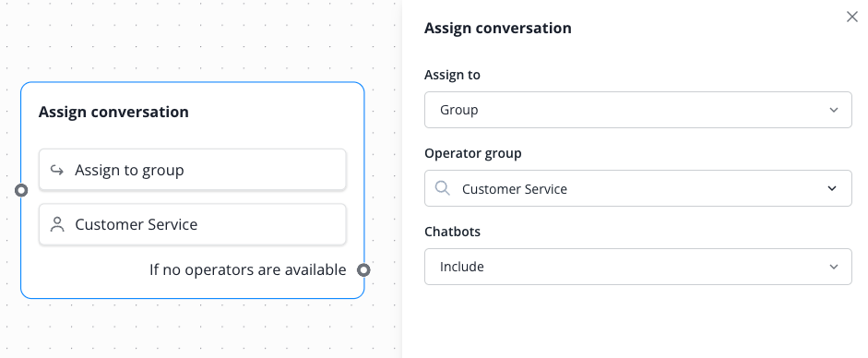The width and height of the screenshot is (868, 358).
Task: Click the Assign conversation title inside the node
Action: point(113,112)
